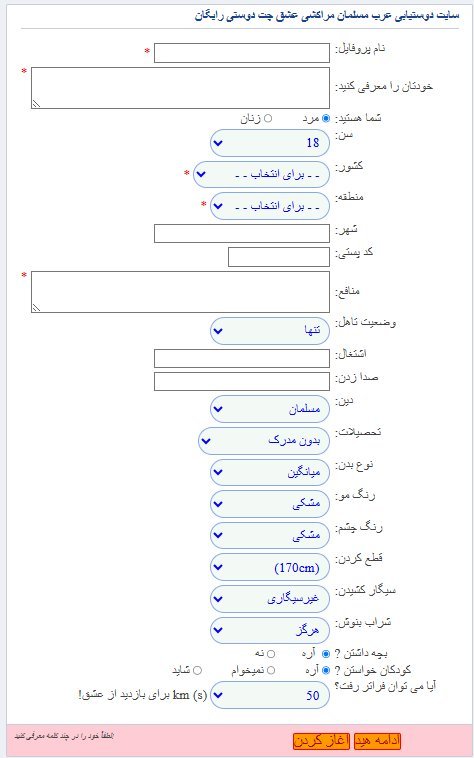
Task: Choose نه for having children
Action: point(271,654)
